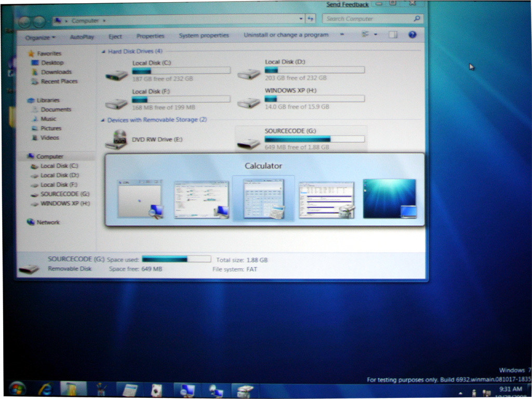The image size is (532, 399).
Task: Expand the change-your-view dropdown arrow
Action: [376, 35]
